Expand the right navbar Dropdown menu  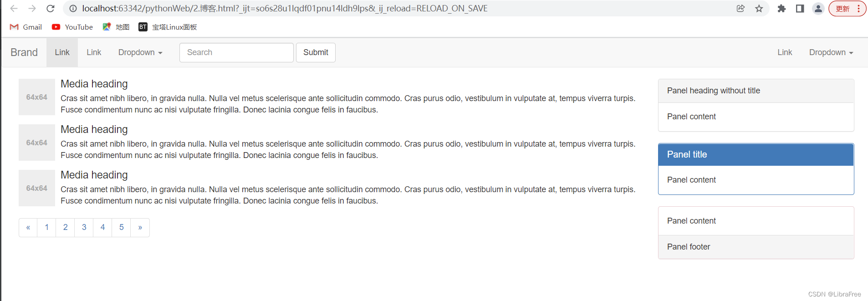pyautogui.click(x=831, y=52)
